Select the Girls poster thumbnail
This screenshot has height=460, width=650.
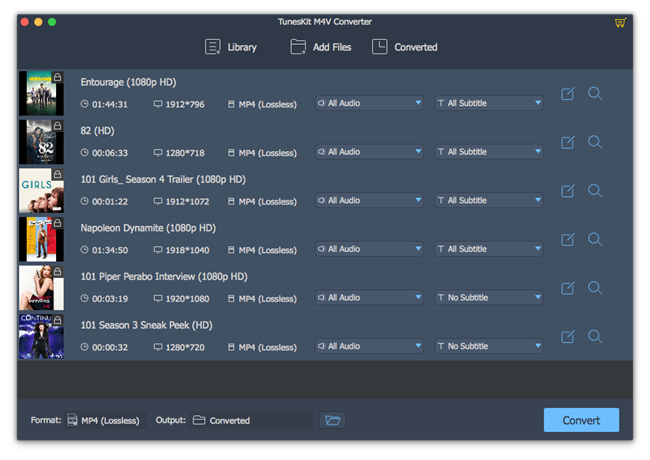(x=41, y=190)
